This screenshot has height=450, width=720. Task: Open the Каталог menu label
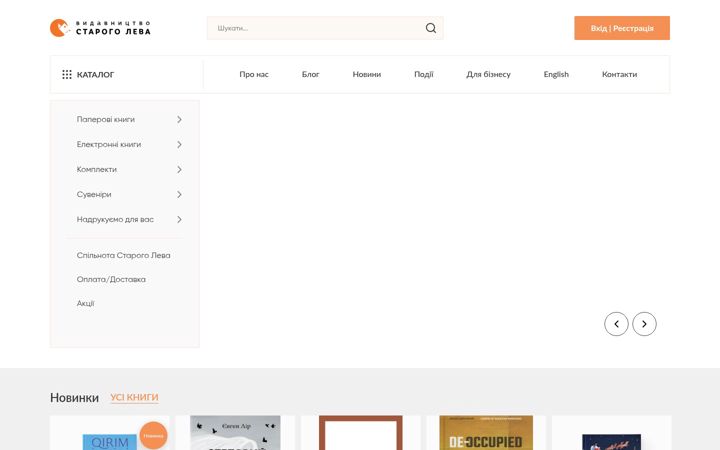pyautogui.click(x=96, y=74)
